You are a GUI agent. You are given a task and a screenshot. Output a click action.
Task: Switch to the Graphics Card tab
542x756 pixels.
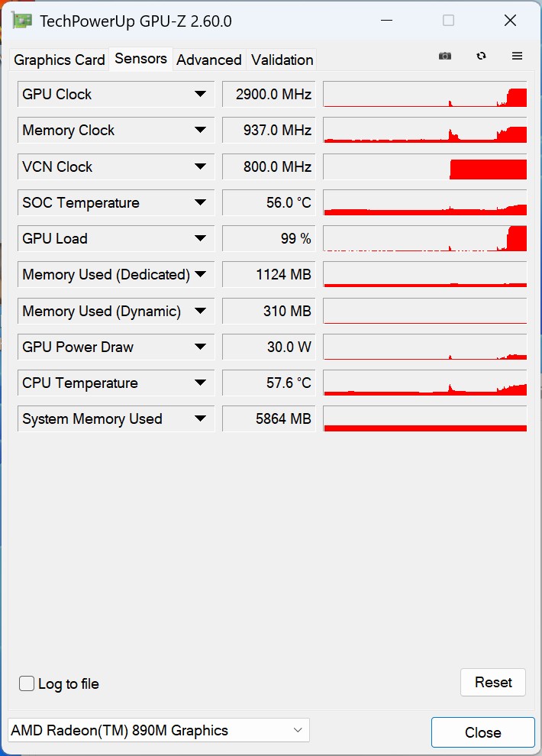pos(60,60)
